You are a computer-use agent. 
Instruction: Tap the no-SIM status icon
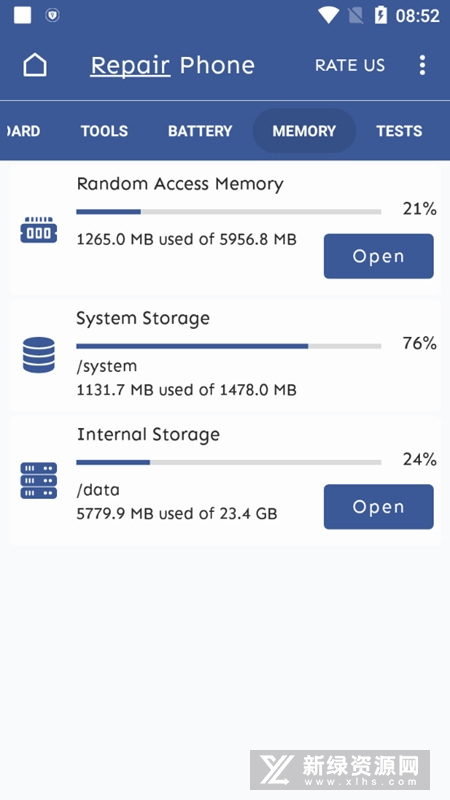point(356,15)
